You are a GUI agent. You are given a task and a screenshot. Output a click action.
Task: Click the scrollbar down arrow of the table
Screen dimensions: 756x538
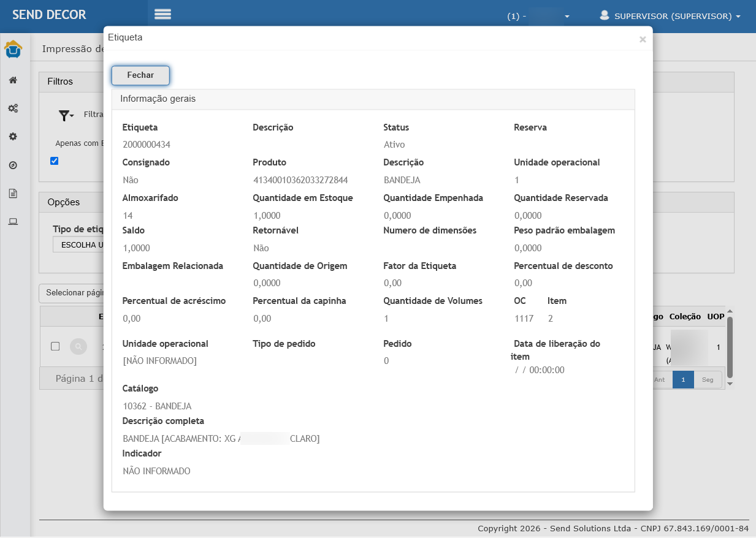(730, 384)
